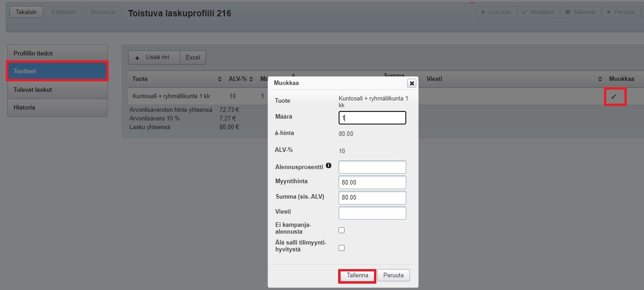Click the Excel export button
The width and height of the screenshot is (644, 290).
(193, 58)
